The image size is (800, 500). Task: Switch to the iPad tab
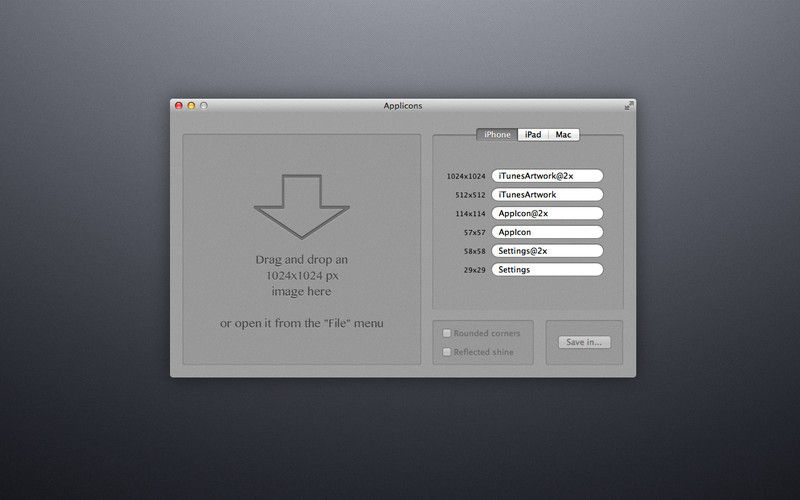coord(533,135)
